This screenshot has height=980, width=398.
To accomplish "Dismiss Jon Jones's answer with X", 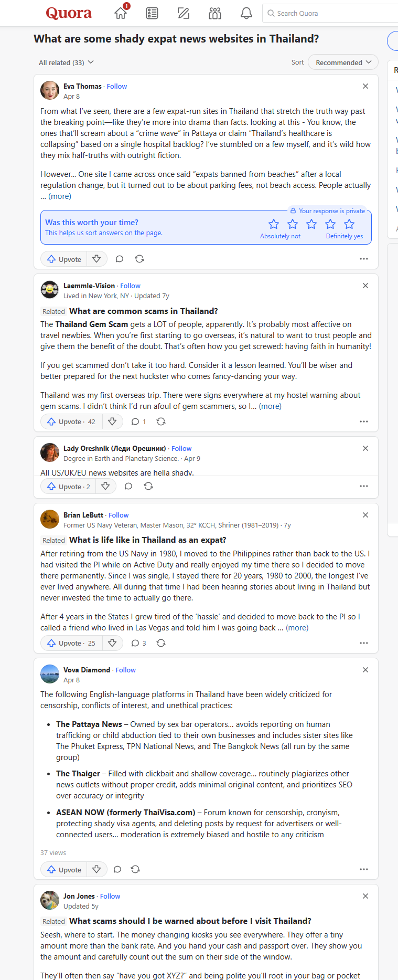I will [365, 896].
